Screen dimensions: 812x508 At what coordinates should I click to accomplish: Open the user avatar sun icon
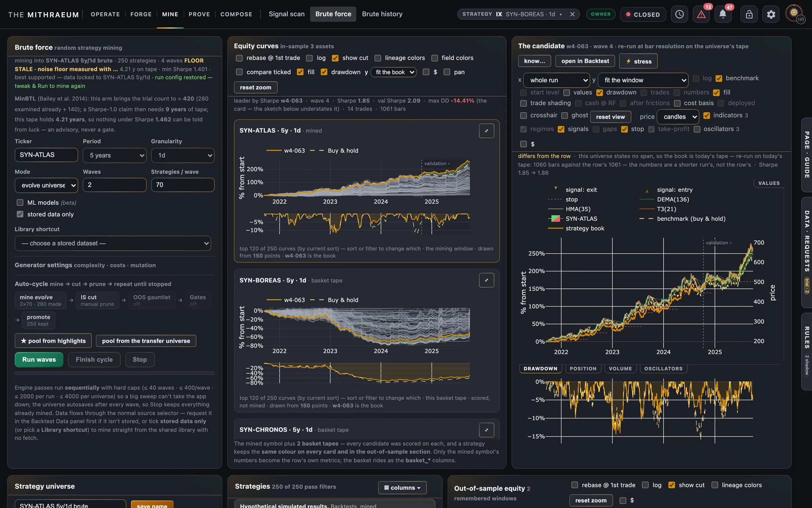click(x=794, y=14)
